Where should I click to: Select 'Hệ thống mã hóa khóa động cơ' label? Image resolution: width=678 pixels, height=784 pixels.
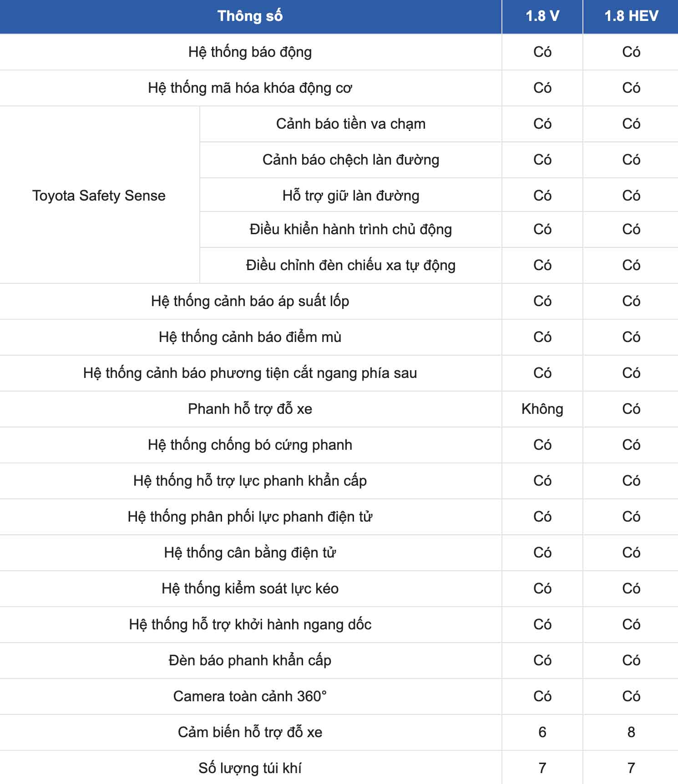click(x=250, y=88)
